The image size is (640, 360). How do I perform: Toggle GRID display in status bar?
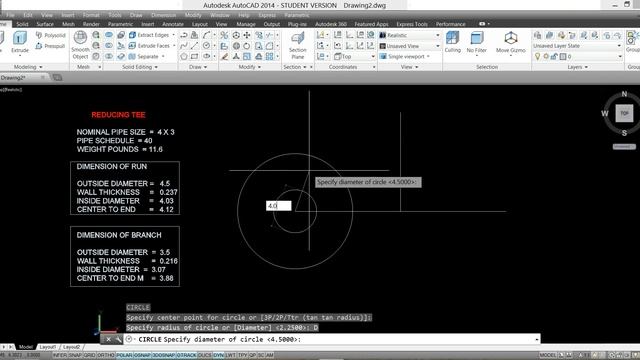click(89, 356)
